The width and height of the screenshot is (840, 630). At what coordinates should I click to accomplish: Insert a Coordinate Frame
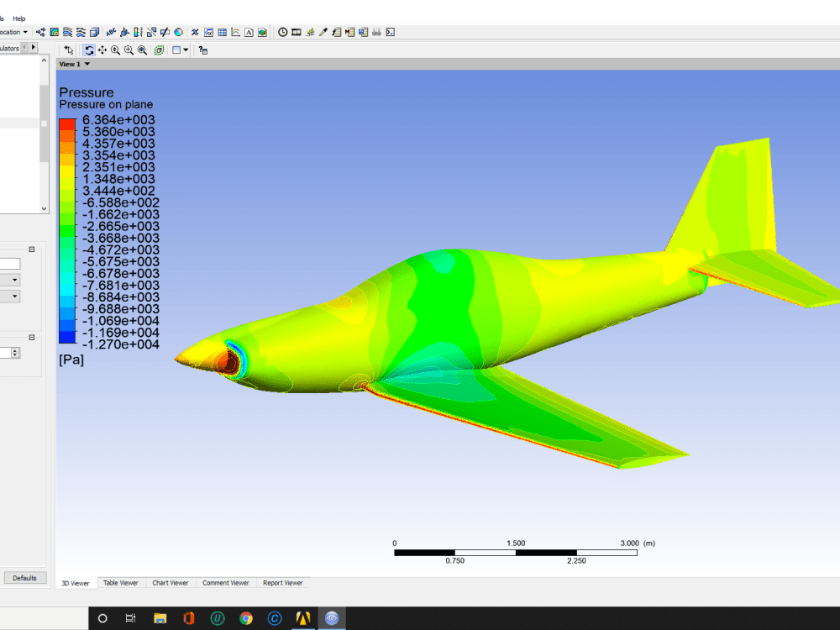124,32
